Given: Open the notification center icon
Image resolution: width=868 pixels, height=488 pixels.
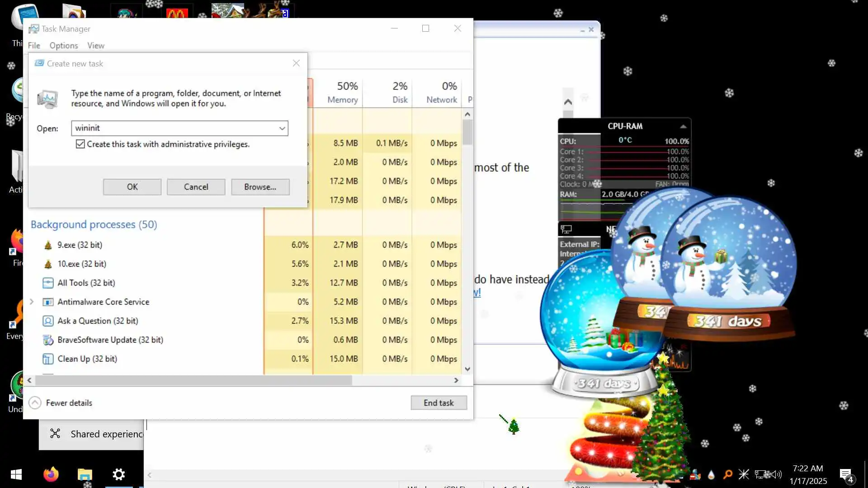Looking at the screenshot, I should coord(845,474).
